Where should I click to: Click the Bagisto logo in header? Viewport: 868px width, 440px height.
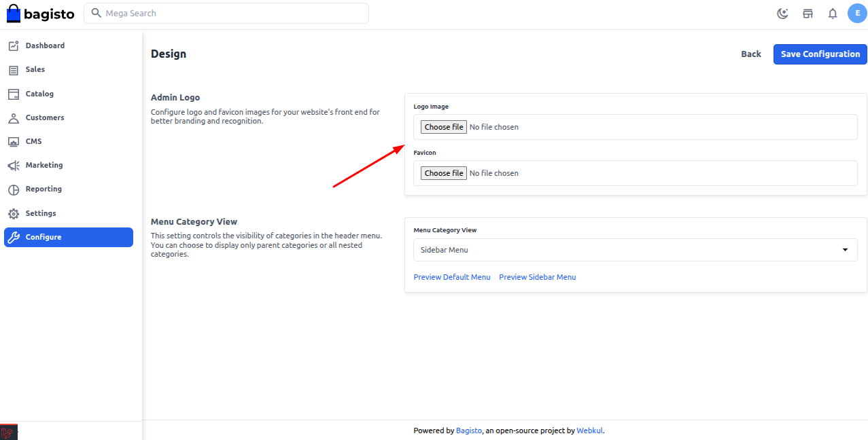pyautogui.click(x=41, y=14)
